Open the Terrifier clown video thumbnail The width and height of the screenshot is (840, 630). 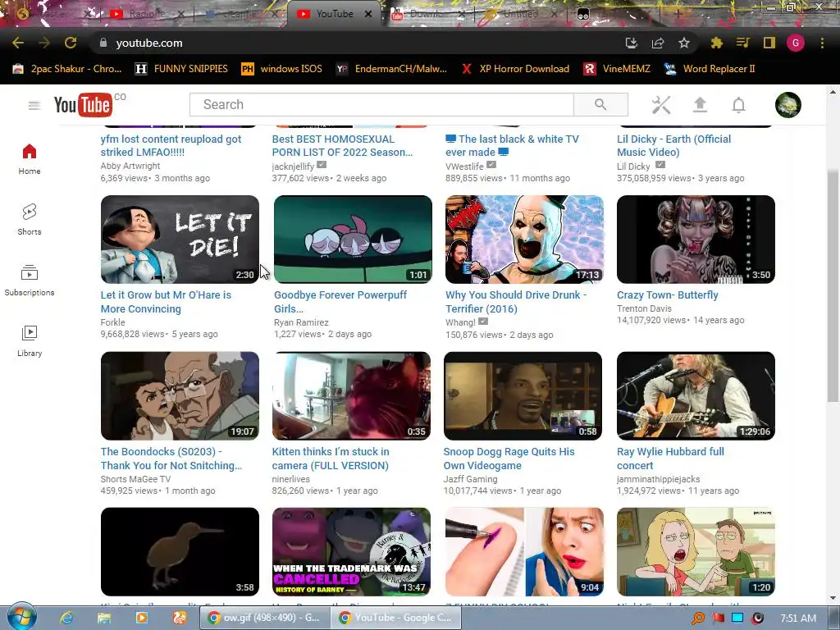point(524,239)
